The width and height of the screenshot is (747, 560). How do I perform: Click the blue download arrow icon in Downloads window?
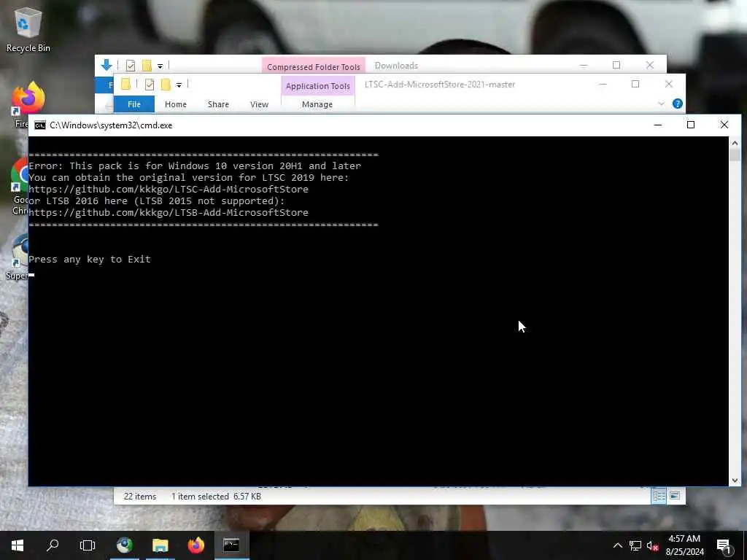coord(107,65)
